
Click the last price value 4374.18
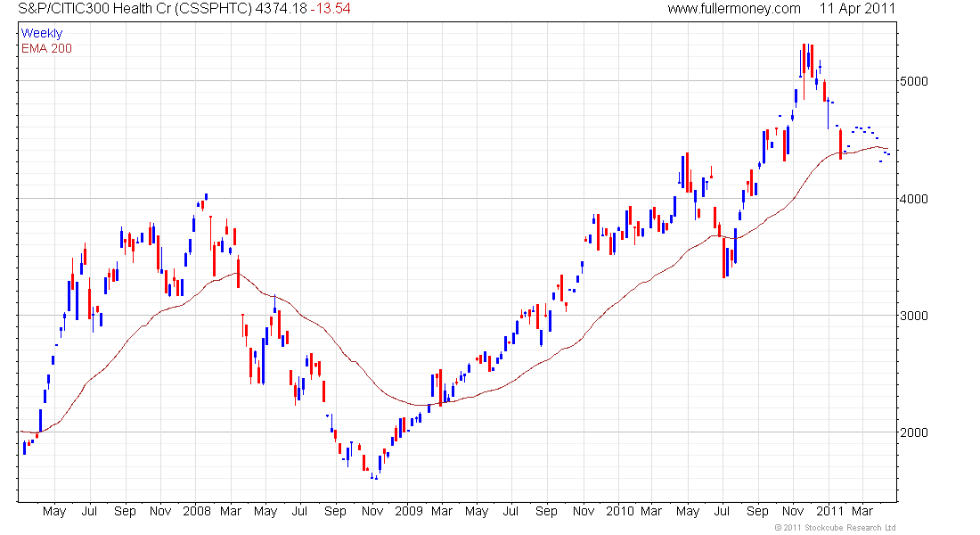[282, 9]
